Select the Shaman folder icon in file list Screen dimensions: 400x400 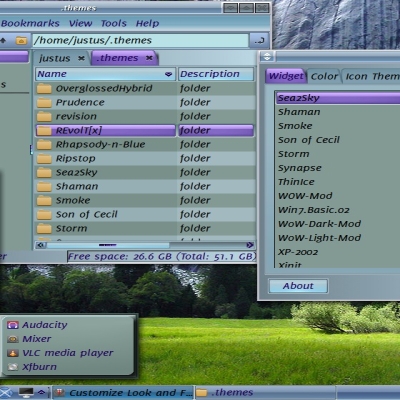tap(44, 187)
